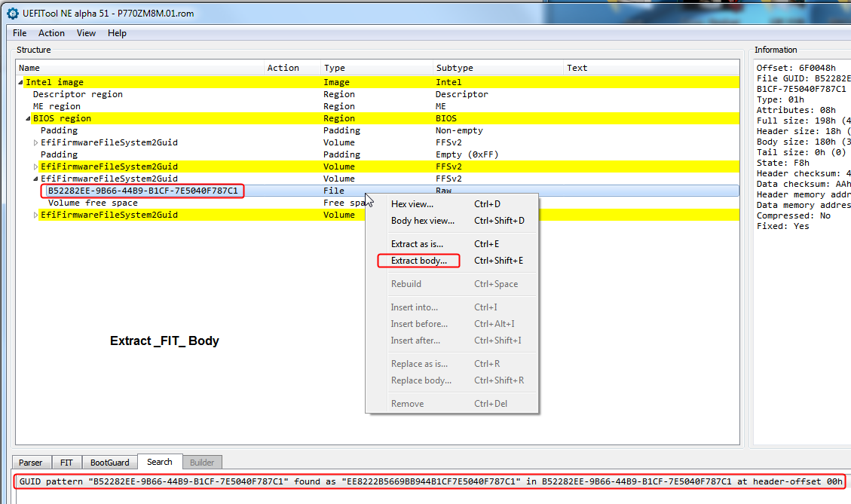
Task: Expand the last EfiFirmwareFileSystem2Guid volume
Action: tap(36, 215)
